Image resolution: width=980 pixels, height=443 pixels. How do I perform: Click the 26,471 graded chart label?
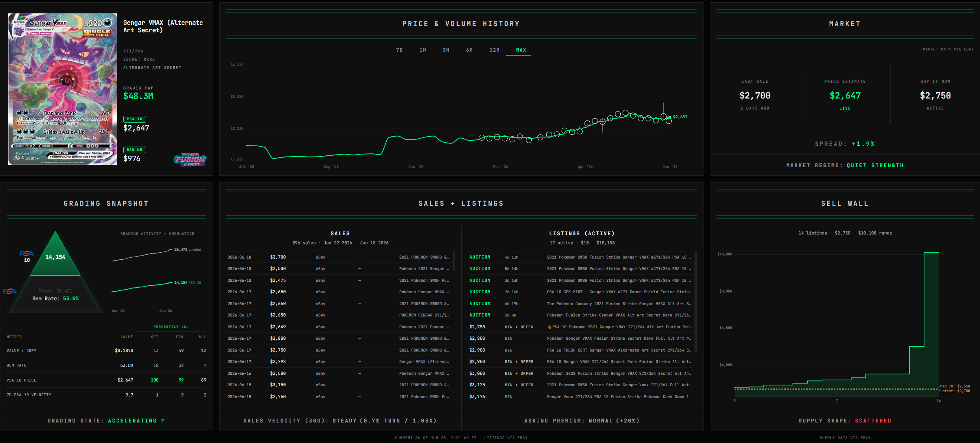click(187, 249)
